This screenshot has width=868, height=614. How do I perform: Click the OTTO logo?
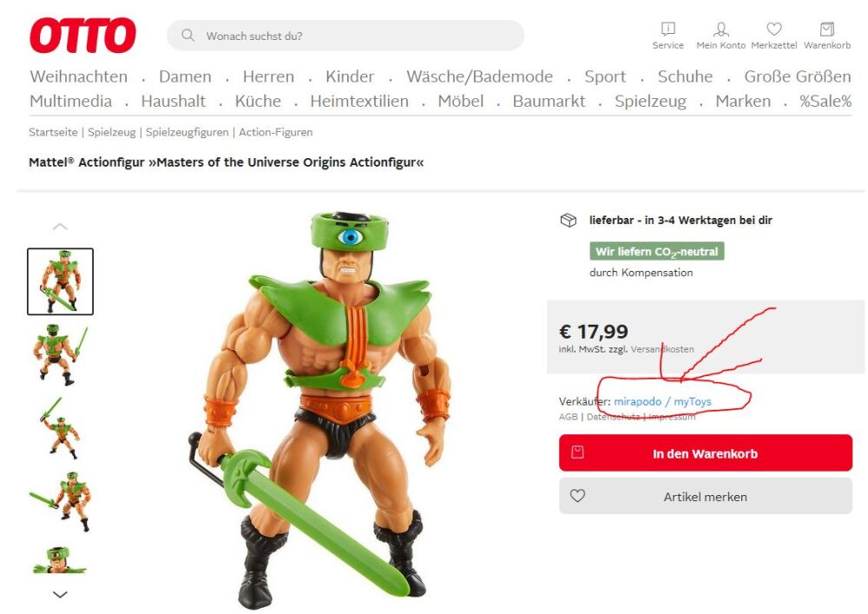(82, 36)
